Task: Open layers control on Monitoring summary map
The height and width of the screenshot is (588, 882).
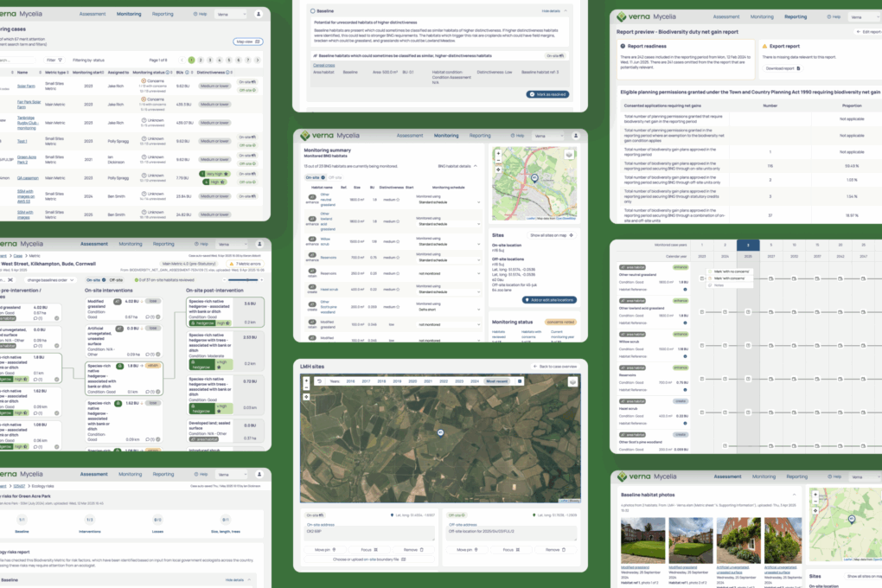Action: (569, 155)
